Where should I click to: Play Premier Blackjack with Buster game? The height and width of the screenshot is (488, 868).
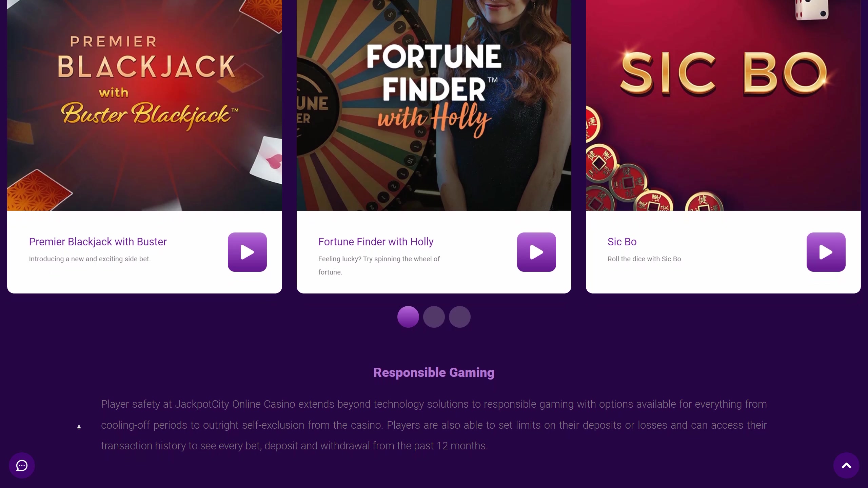point(247,252)
